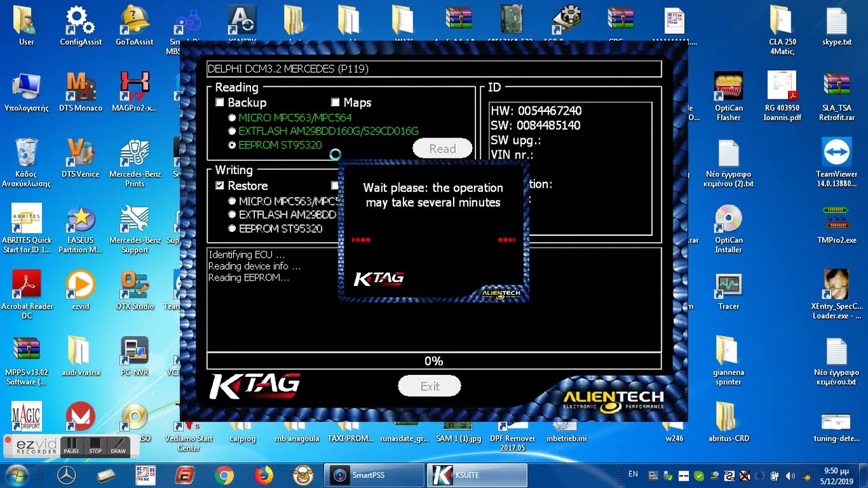This screenshot has height=488, width=868.
Task: Open the Mercedes-Benz Support shortcut
Action: [x=134, y=228]
